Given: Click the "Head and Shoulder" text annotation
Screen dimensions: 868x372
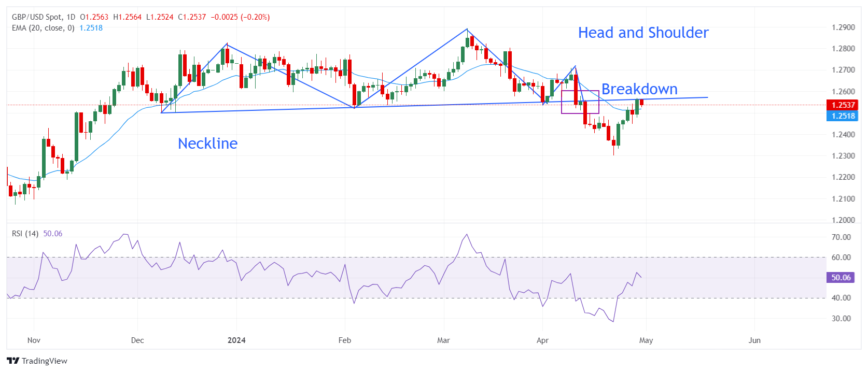Looking at the screenshot, I should [x=643, y=33].
